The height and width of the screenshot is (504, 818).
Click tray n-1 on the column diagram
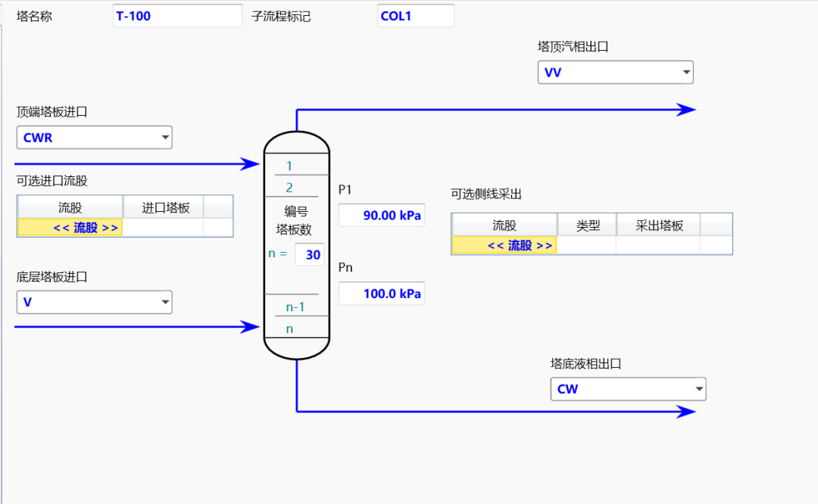click(x=295, y=306)
